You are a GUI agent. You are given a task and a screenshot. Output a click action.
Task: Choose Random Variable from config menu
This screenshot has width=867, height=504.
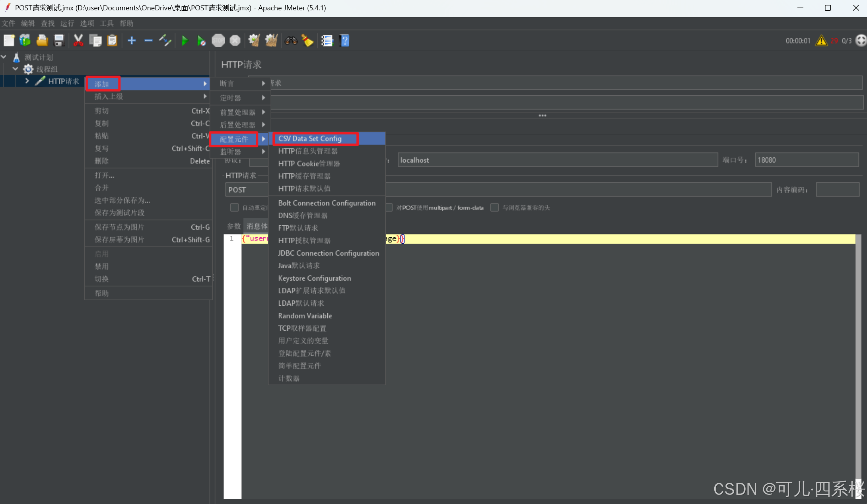(305, 316)
